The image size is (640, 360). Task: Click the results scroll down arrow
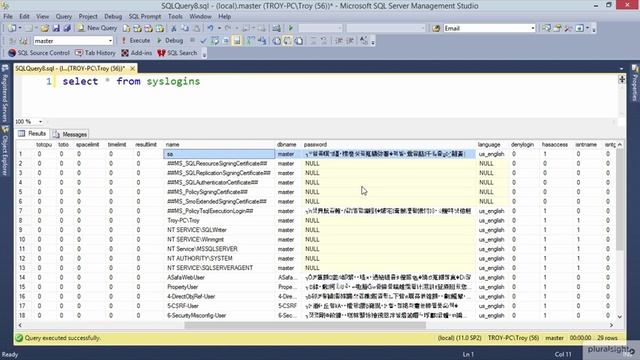(620, 316)
